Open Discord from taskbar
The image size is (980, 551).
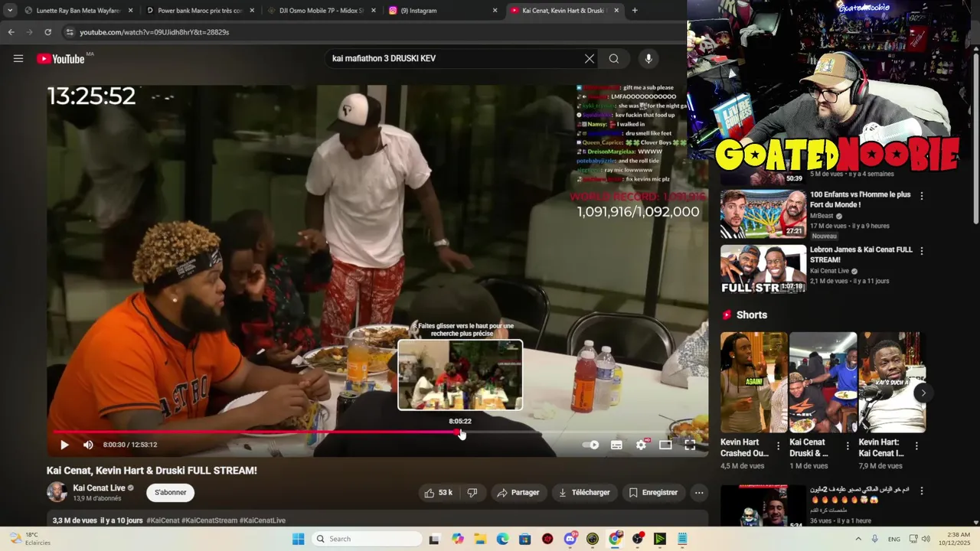pos(570,539)
